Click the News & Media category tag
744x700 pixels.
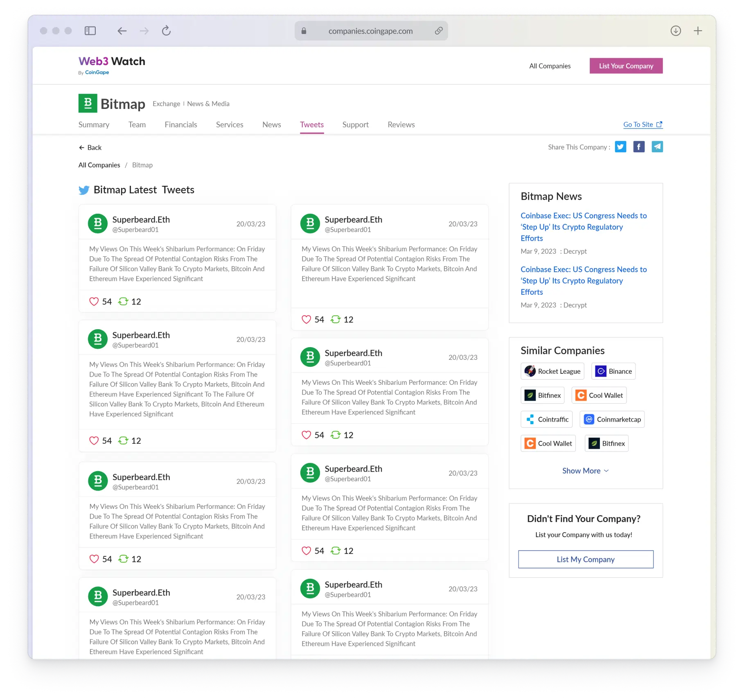[208, 104]
